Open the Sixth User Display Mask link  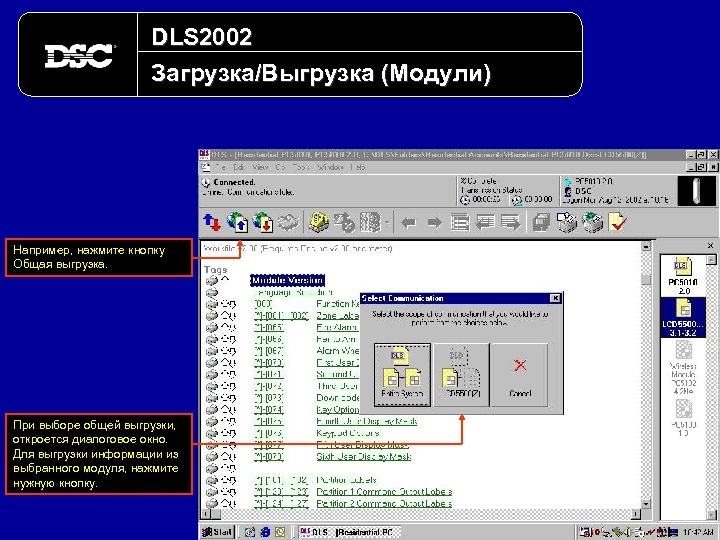[363, 456]
